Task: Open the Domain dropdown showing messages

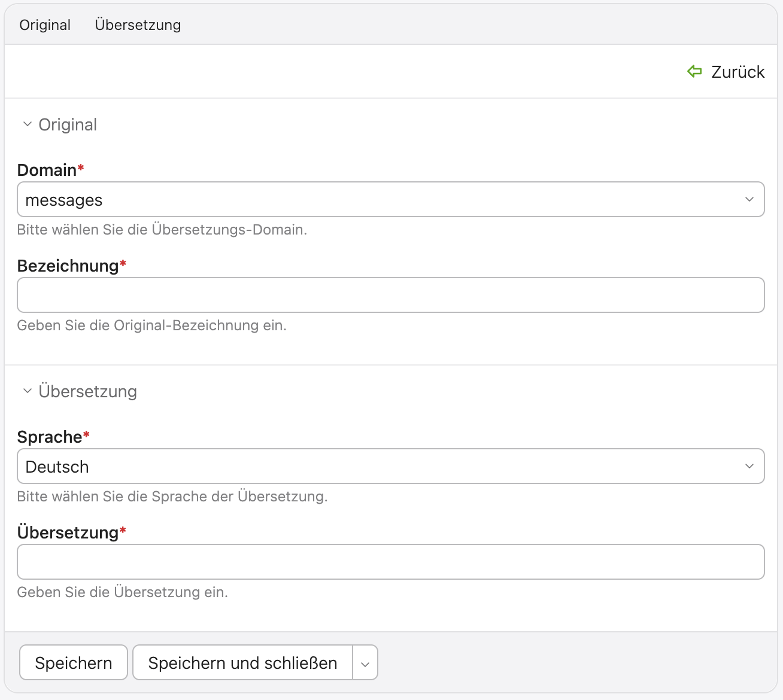Action: point(383,200)
